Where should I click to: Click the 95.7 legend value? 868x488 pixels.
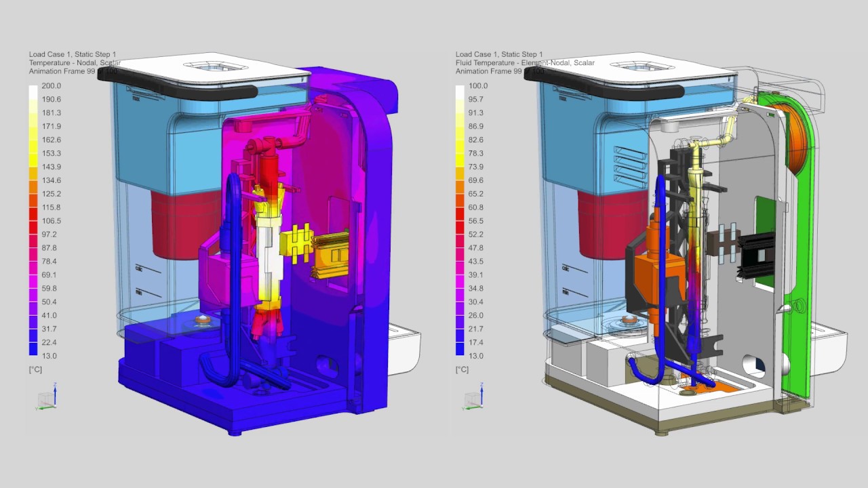tap(476, 100)
